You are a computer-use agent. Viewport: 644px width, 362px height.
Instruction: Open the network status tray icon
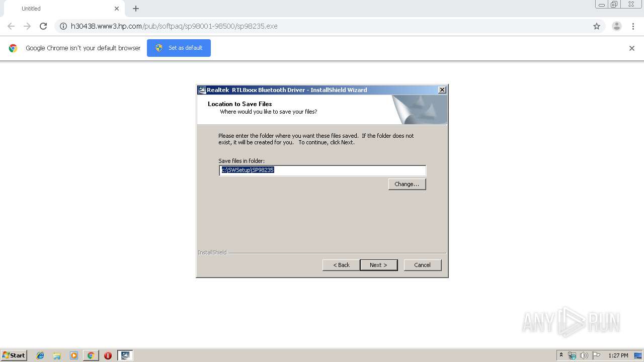point(572,355)
